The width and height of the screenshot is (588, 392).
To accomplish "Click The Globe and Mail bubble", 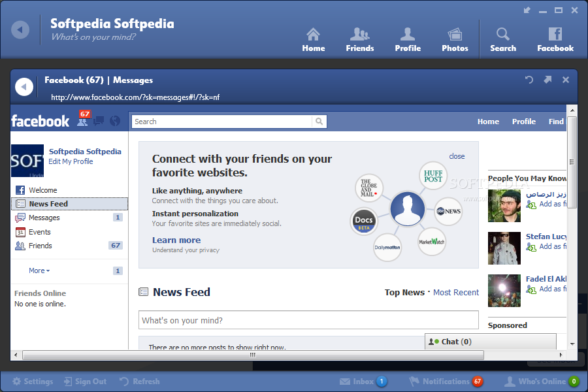I will pyautogui.click(x=369, y=188).
